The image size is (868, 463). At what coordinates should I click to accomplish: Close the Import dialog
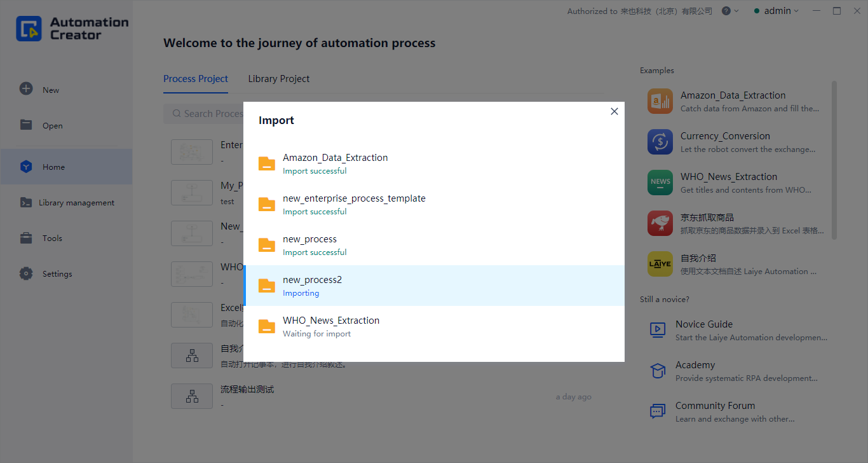click(x=614, y=111)
